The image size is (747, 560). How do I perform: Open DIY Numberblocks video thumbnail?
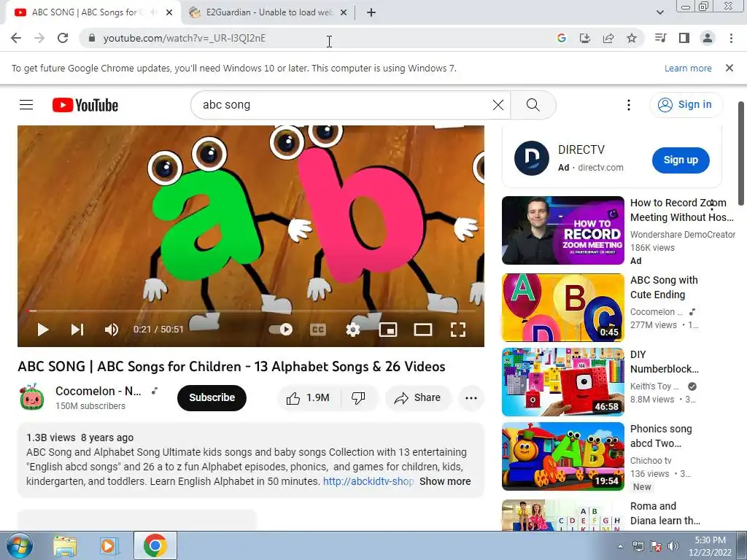tap(562, 382)
